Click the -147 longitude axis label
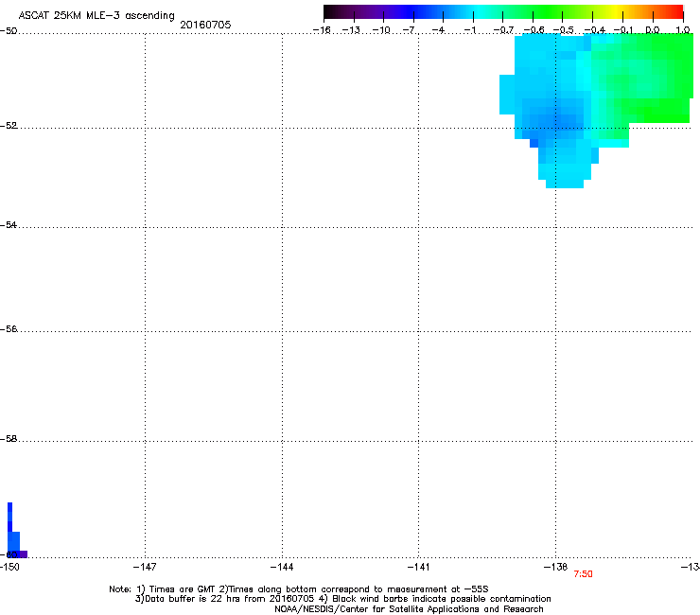 (x=145, y=567)
